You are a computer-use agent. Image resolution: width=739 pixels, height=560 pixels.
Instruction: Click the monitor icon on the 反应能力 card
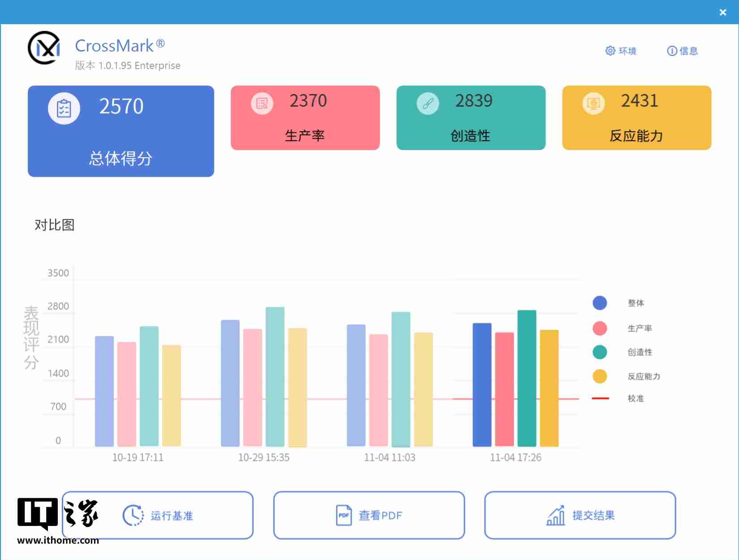point(593,103)
